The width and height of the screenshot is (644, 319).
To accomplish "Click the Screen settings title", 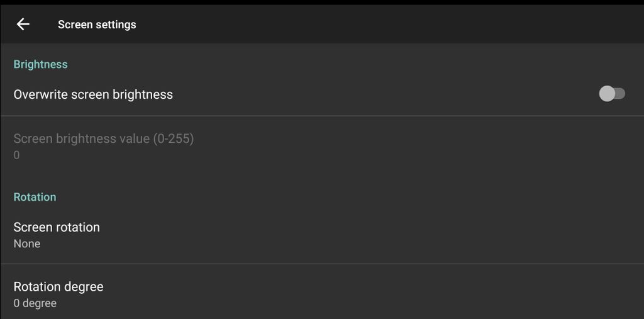I will [97, 25].
